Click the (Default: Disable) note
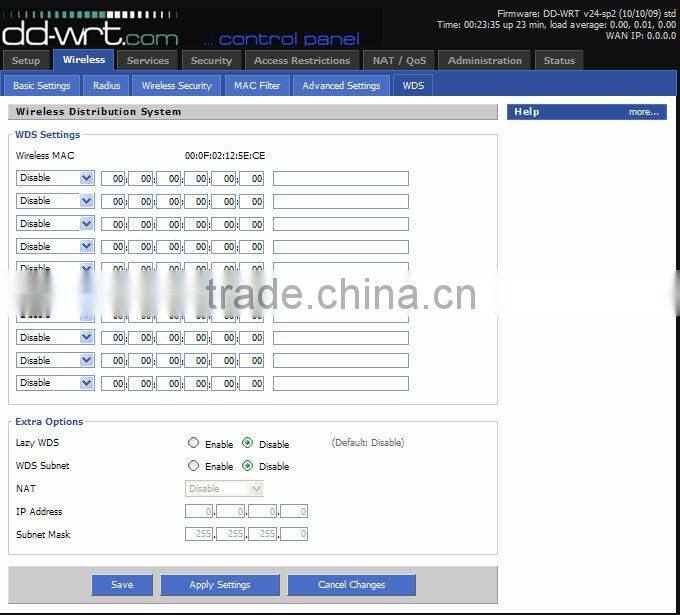 click(368, 442)
